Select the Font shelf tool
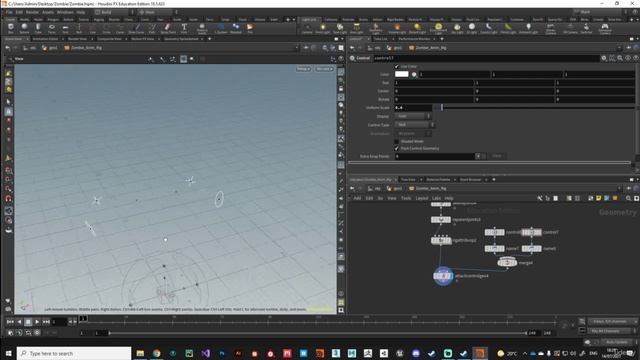This screenshot has height=360, width=640. point(184,28)
